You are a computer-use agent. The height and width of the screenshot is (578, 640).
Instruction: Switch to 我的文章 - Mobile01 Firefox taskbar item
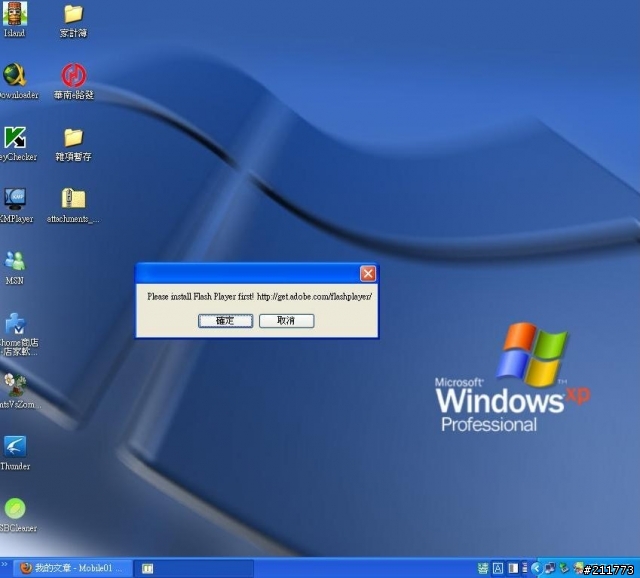pos(73,568)
